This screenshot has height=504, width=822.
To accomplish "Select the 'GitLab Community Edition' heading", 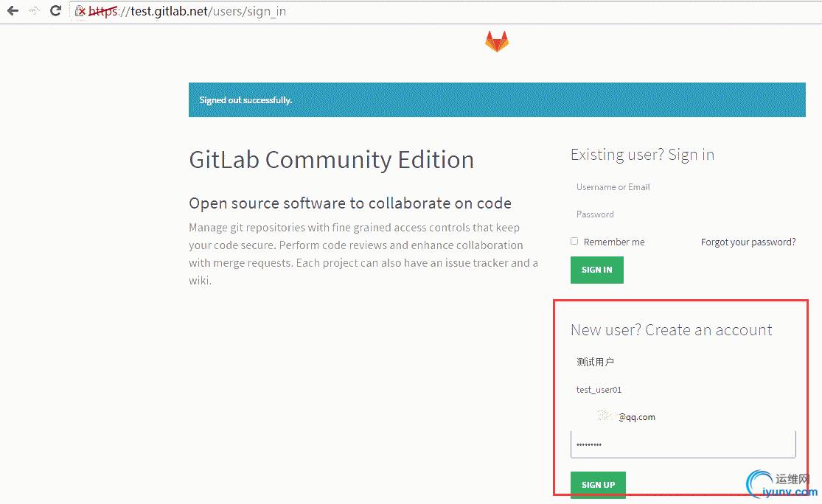I will [331, 160].
